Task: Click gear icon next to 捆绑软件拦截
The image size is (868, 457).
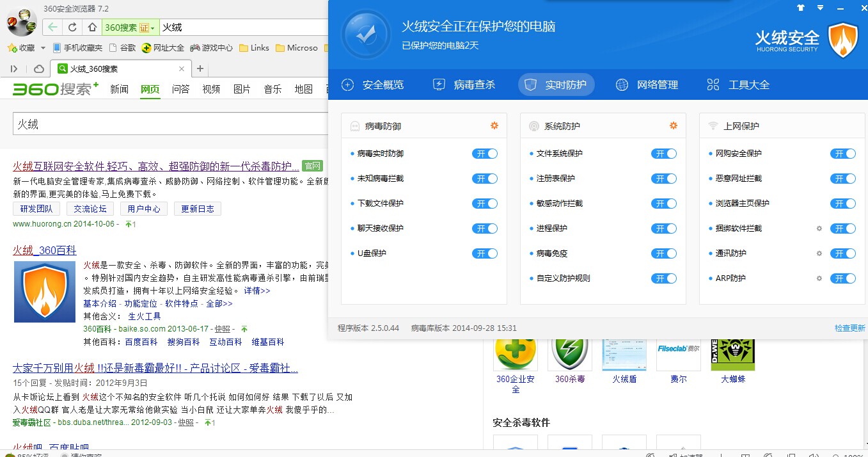Action: click(819, 228)
